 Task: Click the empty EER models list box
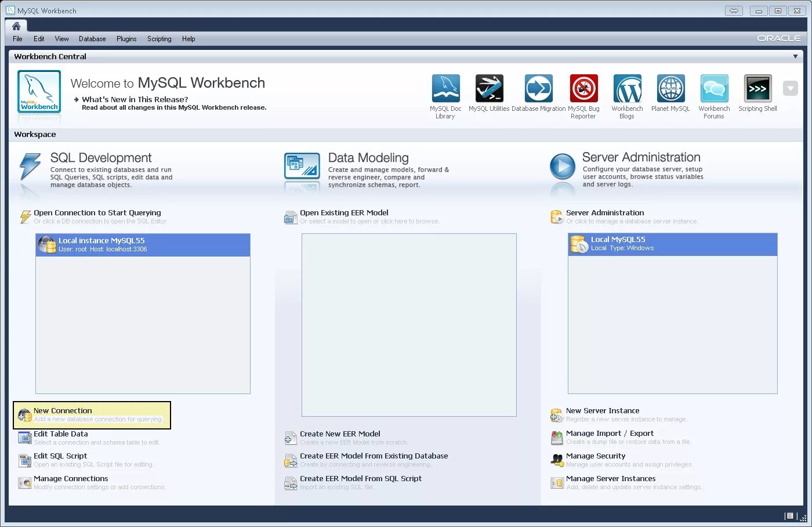click(409, 325)
